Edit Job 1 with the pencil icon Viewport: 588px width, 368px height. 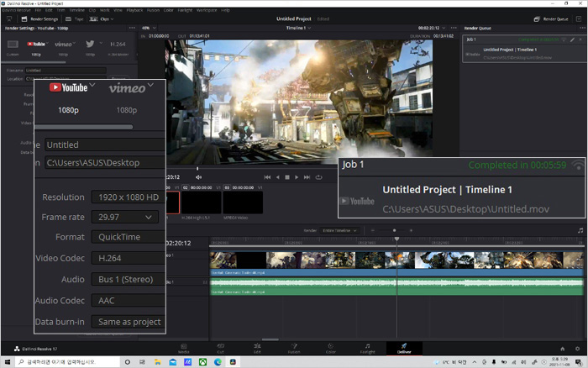[572, 39]
